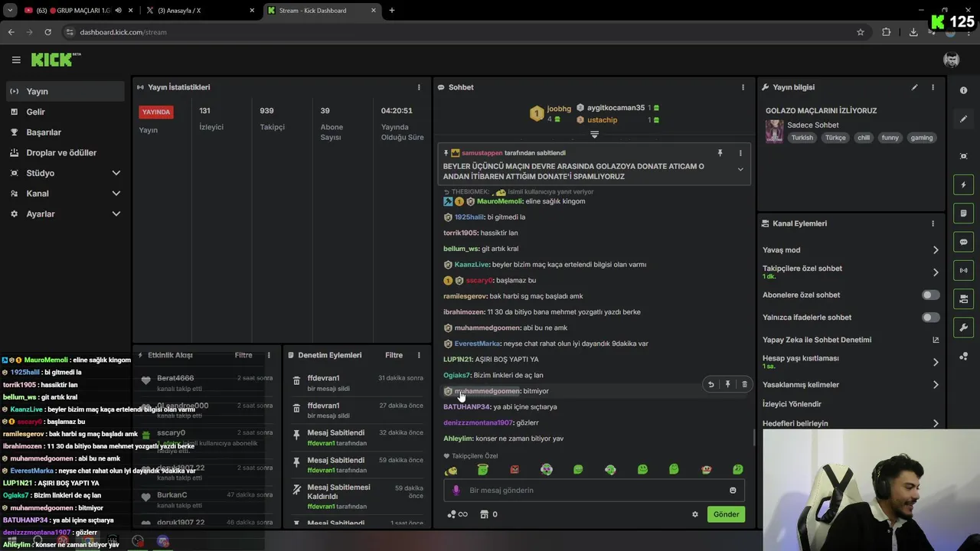This screenshot has height=551, width=980.
Task: Switch to Anasayfa / X browser tab
Action: 199,11
